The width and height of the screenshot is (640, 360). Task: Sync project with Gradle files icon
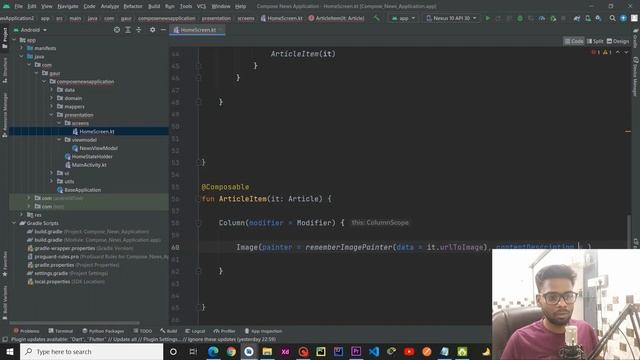(x=577, y=18)
